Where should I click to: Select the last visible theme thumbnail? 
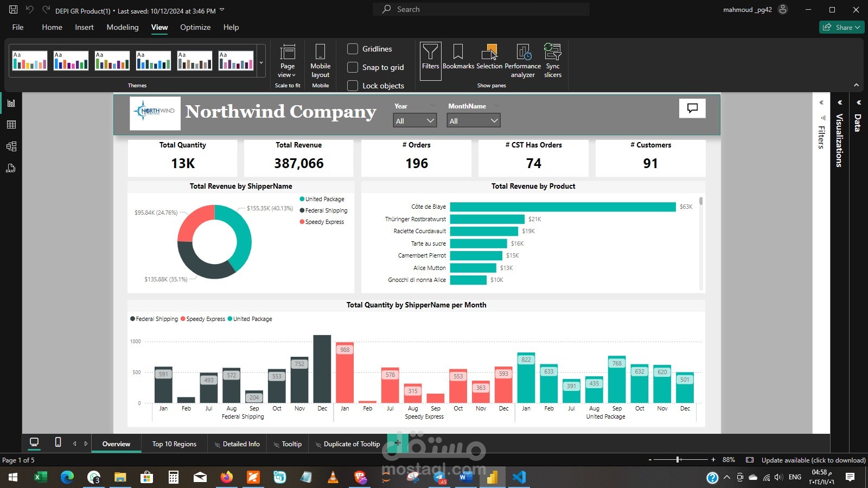click(x=236, y=61)
